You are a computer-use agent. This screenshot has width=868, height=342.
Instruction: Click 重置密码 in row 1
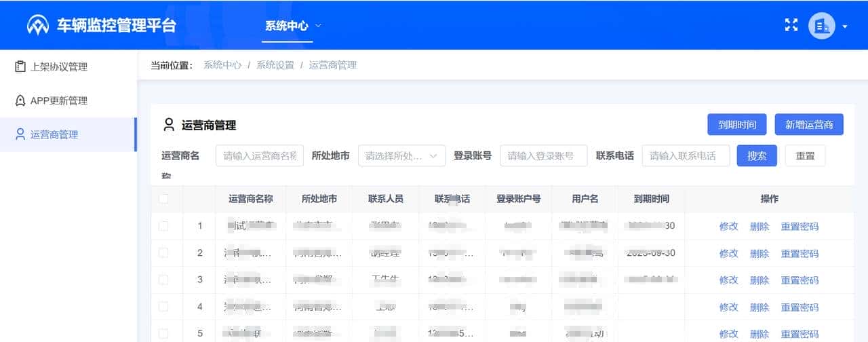pyautogui.click(x=800, y=226)
